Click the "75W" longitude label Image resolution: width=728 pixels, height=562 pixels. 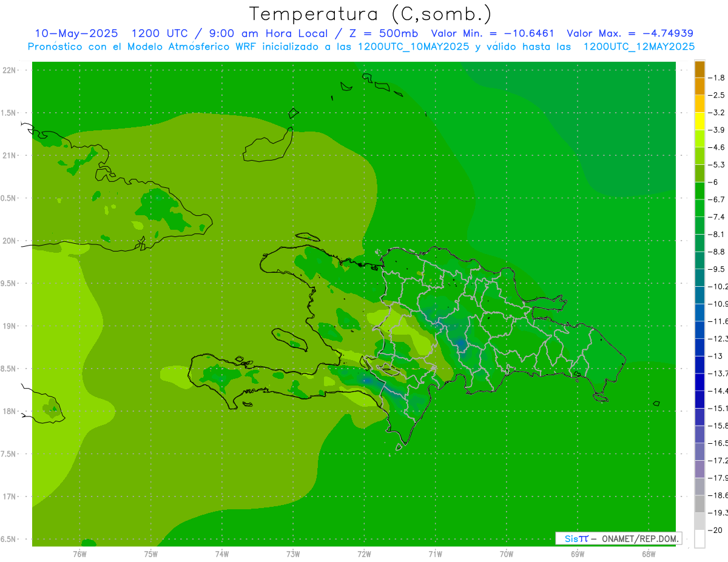(x=150, y=554)
